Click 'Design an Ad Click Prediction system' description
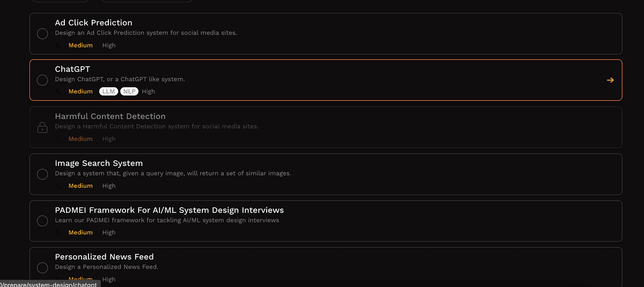Screen dimensions: 644x287 [146, 33]
